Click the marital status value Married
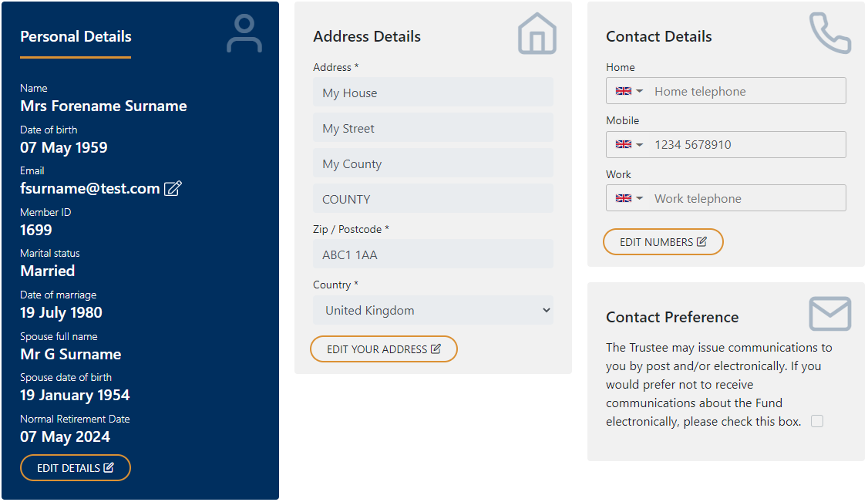This screenshot has height=502, width=868. (x=48, y=271)
